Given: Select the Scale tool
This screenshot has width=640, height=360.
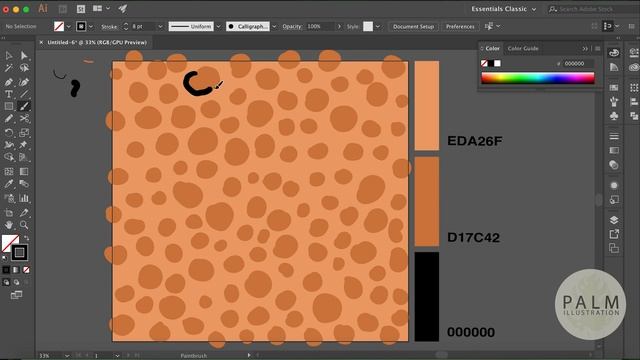Looking at the screenshot, I should [x=24, y=133].
